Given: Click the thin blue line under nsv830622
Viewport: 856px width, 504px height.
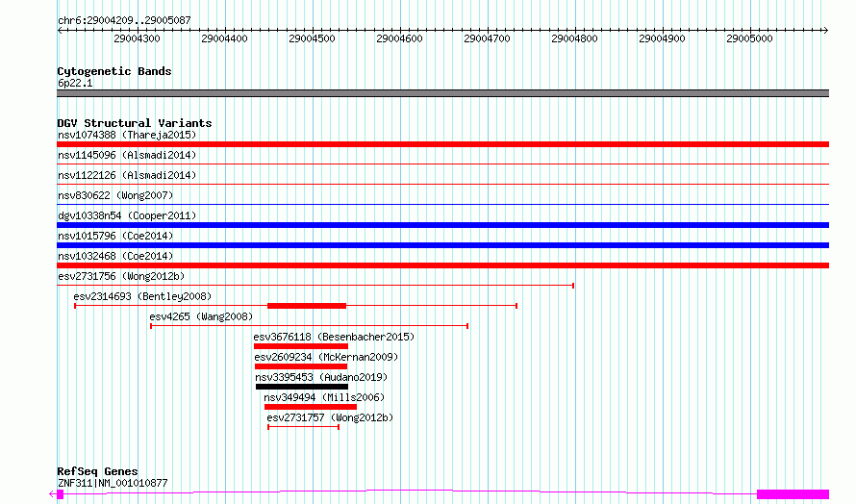Looking at the screenshot, I should click(x=442, y=205).
